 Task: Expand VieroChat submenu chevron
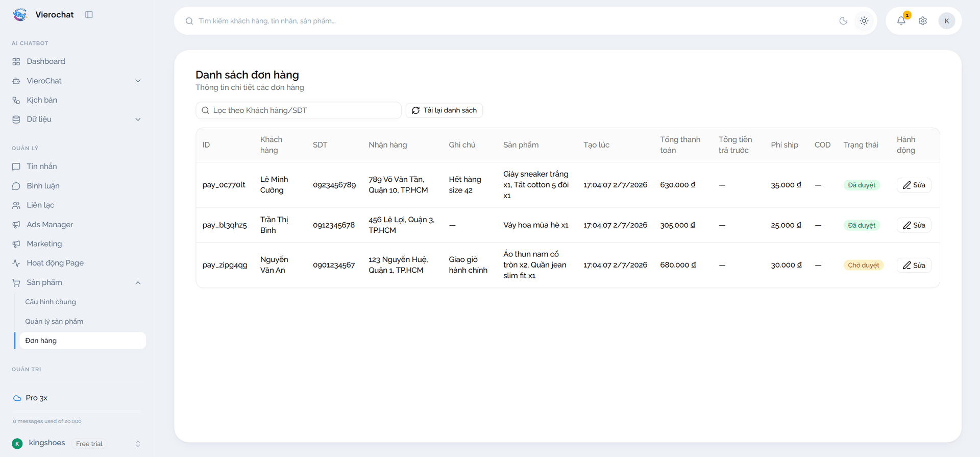pyautogui.click(x=138, y=81)
